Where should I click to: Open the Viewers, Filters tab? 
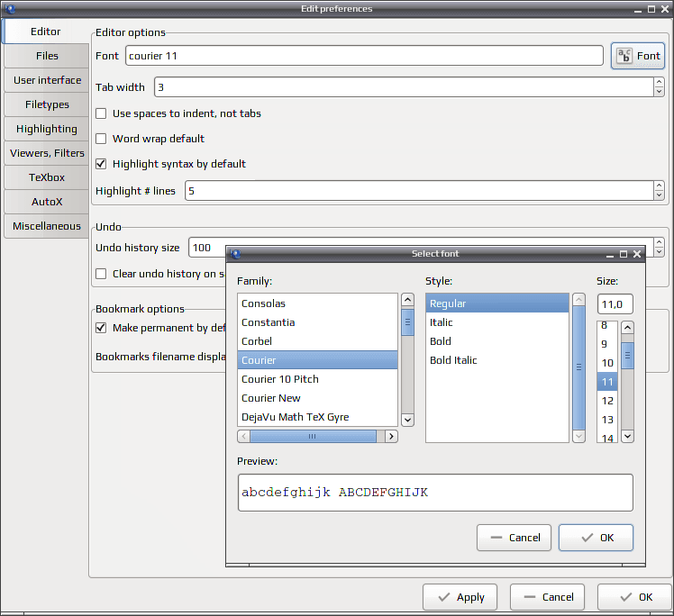tap(47, 153)
